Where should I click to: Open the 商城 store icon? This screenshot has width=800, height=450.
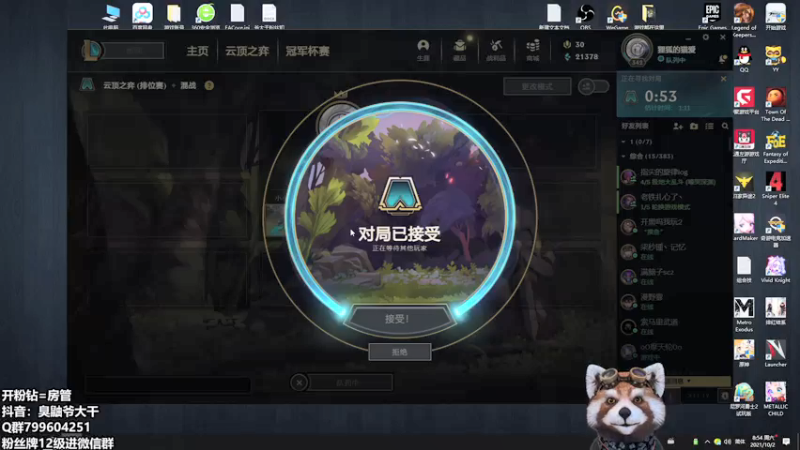pyautogui.click(x=533, y=51)
